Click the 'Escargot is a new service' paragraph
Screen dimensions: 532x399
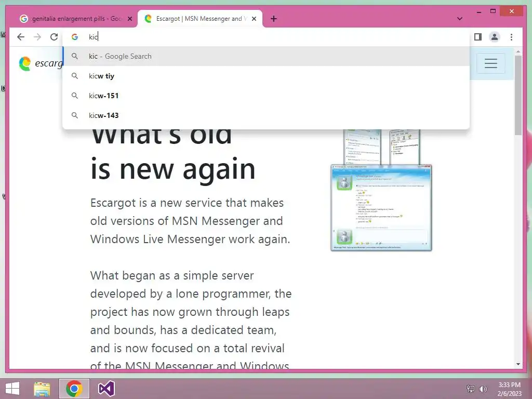tap(190, 221)
